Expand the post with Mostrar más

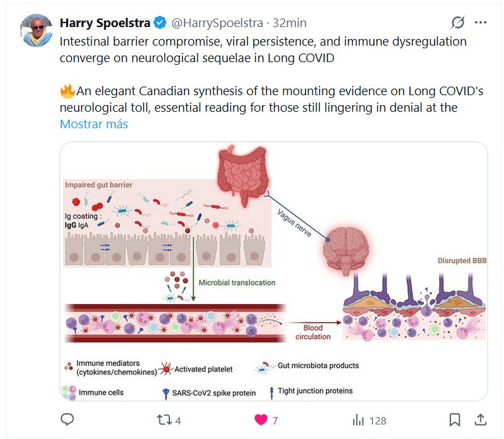[94, 124]
